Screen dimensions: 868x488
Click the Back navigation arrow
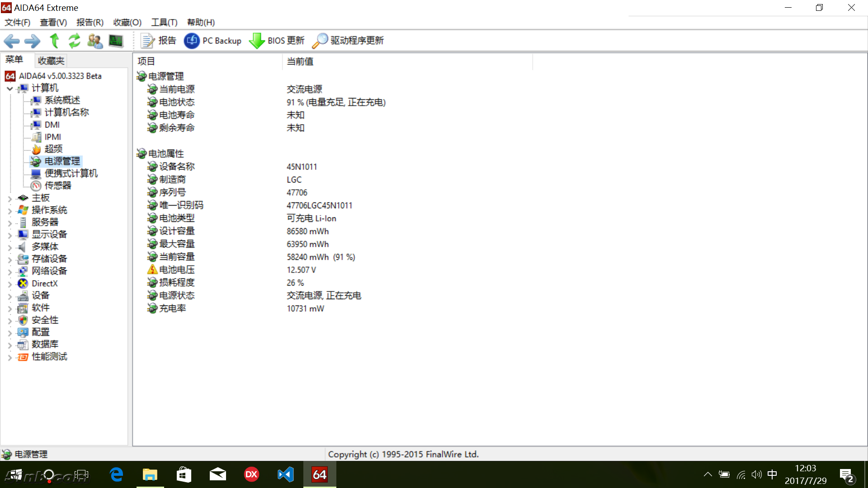(12, 41)
